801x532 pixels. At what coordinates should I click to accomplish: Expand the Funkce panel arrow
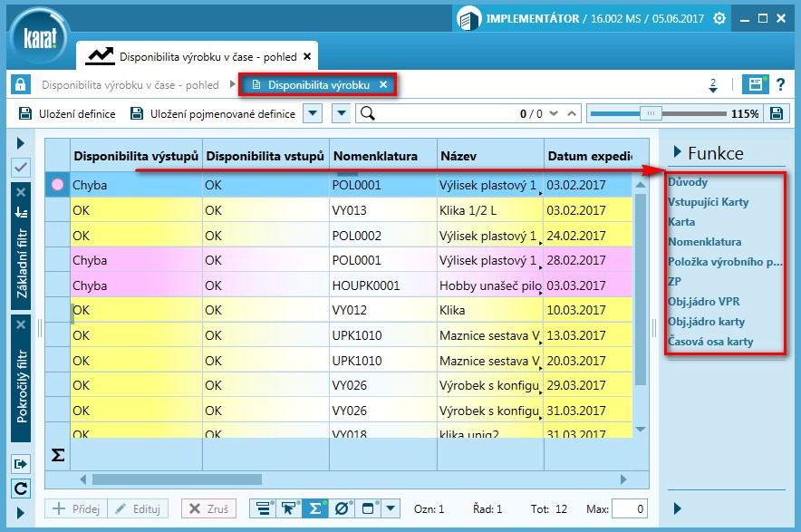click(676, 152)
